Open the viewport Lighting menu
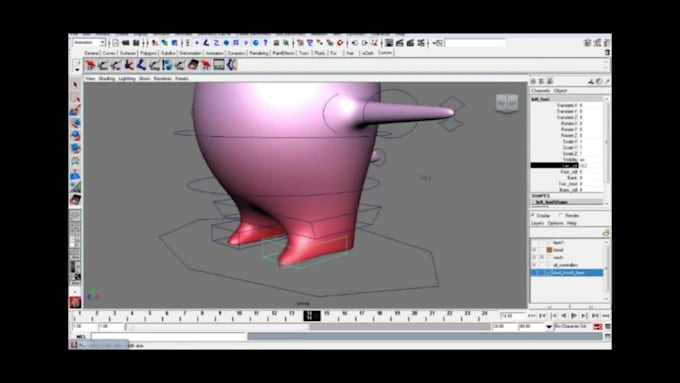The height and width of the screenshot is (383, 680). coord(127,79)
